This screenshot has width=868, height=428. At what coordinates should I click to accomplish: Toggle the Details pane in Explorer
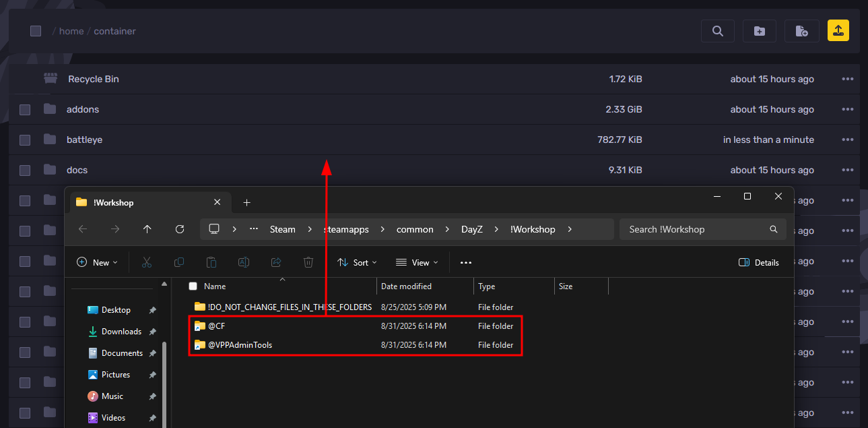759,262
